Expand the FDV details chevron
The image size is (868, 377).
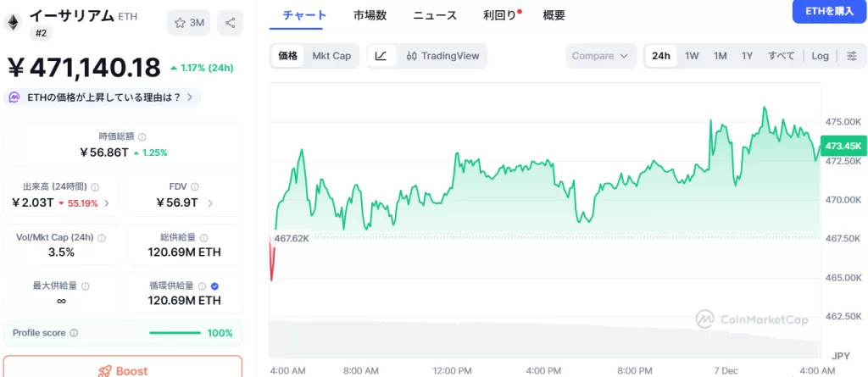[x=210, y=203]
